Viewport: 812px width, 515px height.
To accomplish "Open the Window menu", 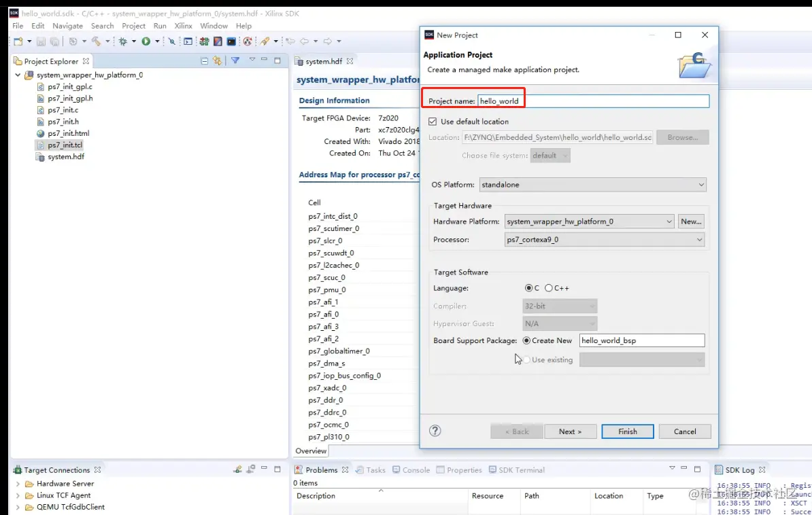I will coord(214,26).
